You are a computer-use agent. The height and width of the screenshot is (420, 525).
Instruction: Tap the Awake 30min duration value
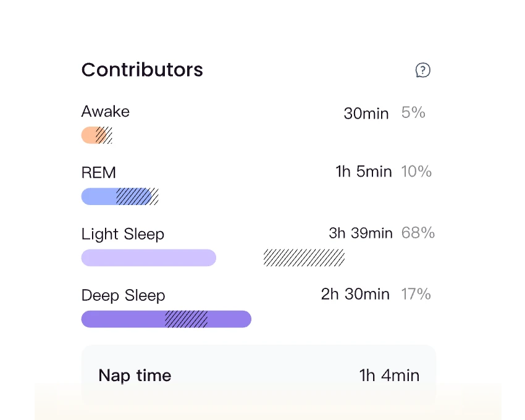point(366,114)
